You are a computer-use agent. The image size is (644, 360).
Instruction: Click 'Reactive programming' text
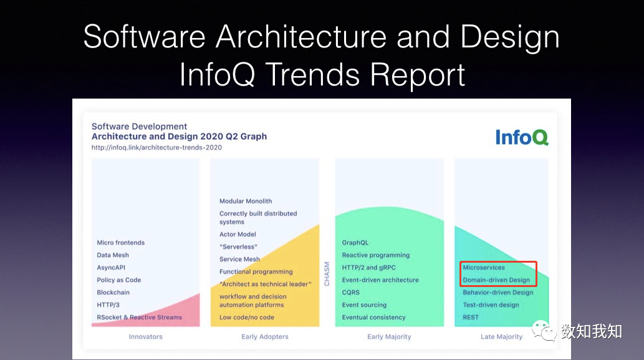[x=376, y=255]
